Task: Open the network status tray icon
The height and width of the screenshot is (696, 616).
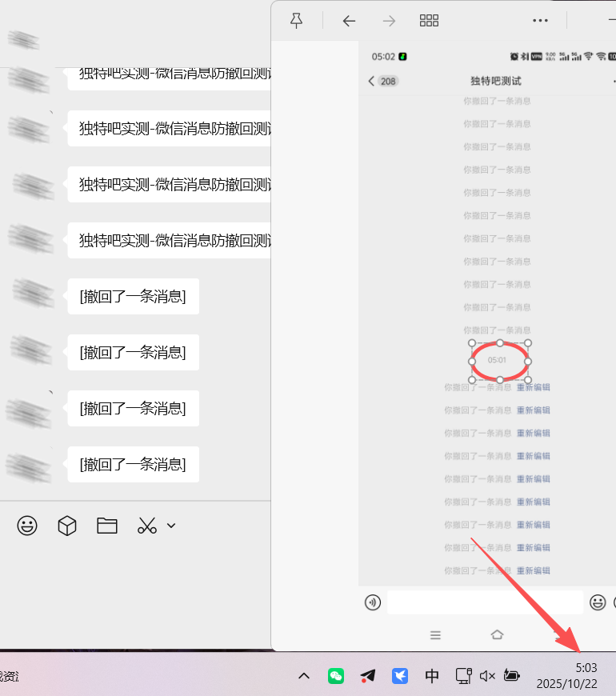Action: pyautogui.click(x=464, y=676)
